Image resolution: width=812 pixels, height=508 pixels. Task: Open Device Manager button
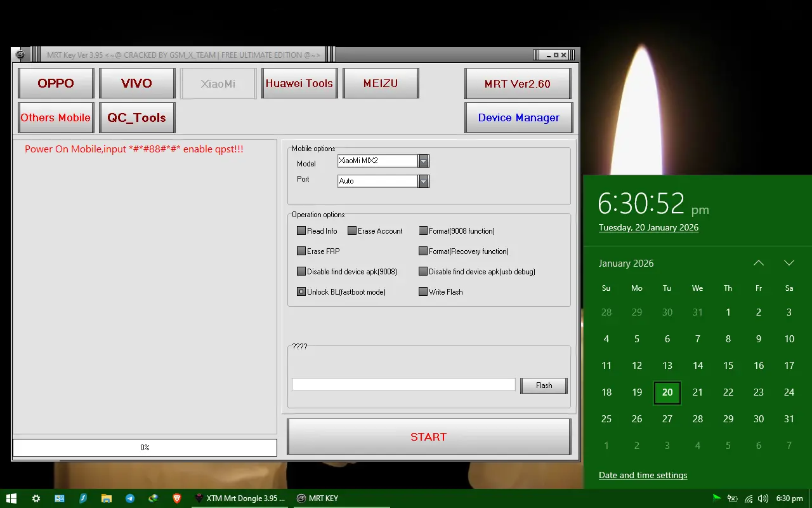tap(519, 117)
